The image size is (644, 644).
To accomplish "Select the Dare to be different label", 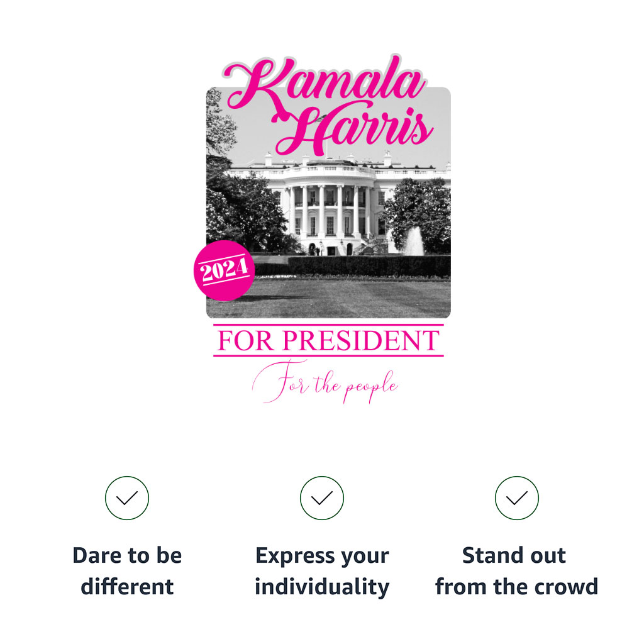I will click(127, 571).
